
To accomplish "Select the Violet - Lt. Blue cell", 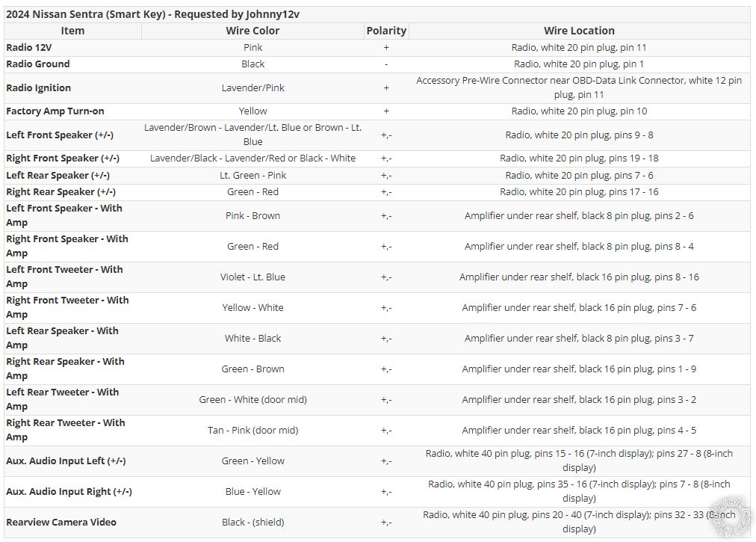I will pos(252,277).
